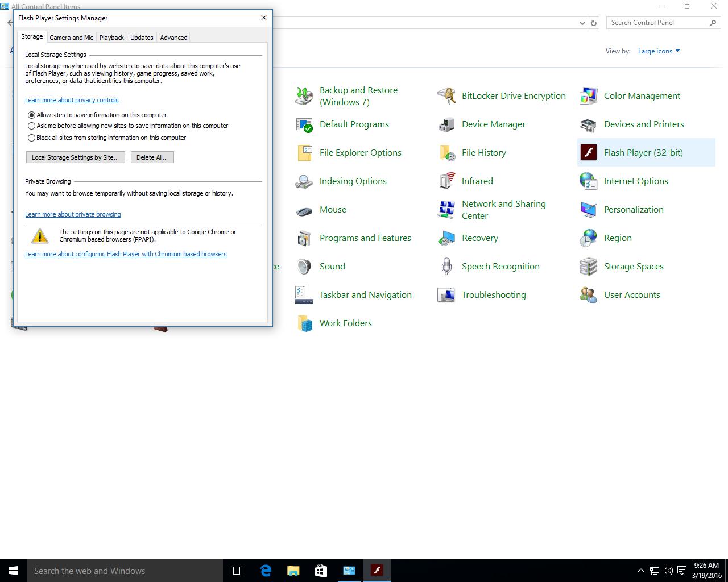The width and height of the screenshot is (728, 582).
Task: Open the Region icon
Action: click(x=588, y=238)
